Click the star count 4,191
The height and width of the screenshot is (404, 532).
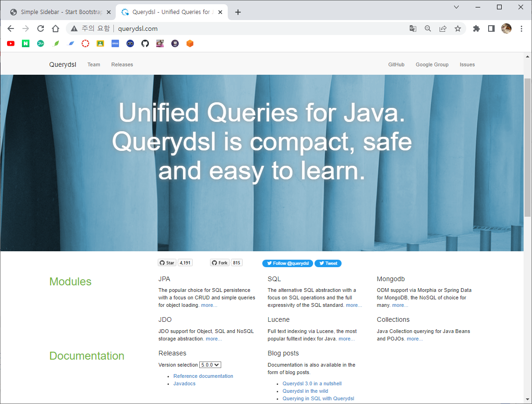(x=185, y=263)
